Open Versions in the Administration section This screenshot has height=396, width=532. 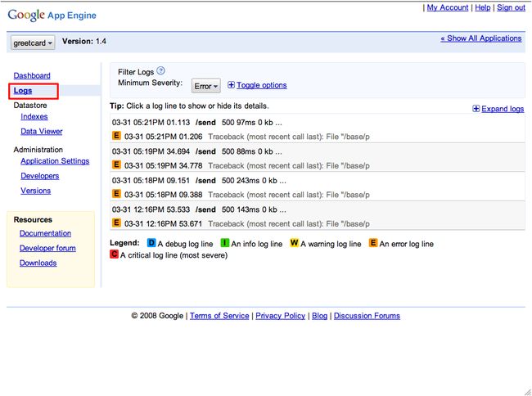(36, 191)
